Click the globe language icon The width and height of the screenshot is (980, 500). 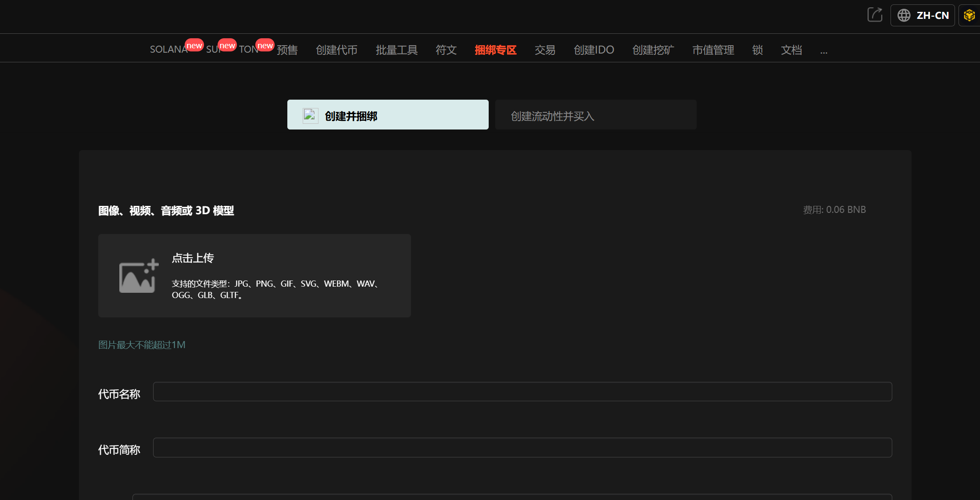coord(904,15)
